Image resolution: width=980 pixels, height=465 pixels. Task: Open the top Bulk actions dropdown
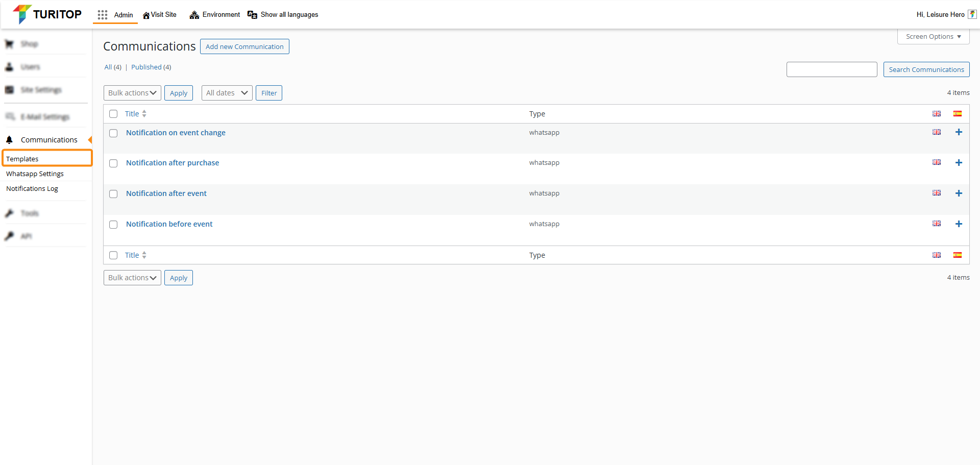pos(132,93)
